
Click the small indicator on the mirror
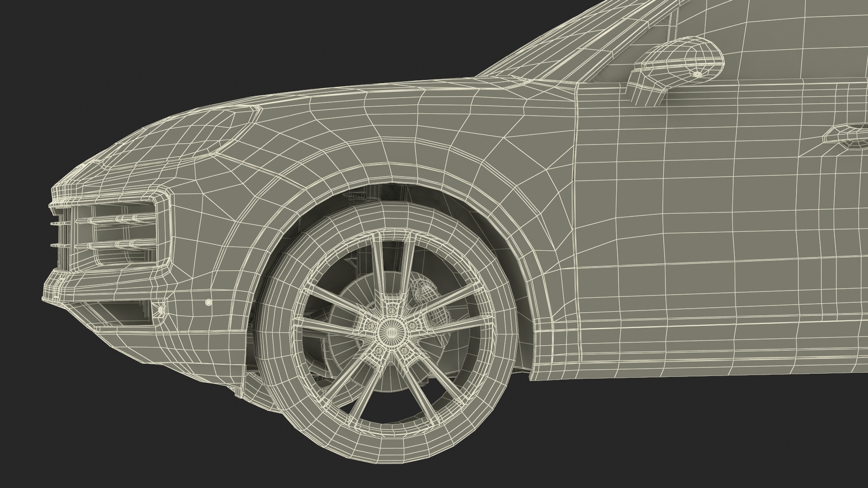point(697,74)
